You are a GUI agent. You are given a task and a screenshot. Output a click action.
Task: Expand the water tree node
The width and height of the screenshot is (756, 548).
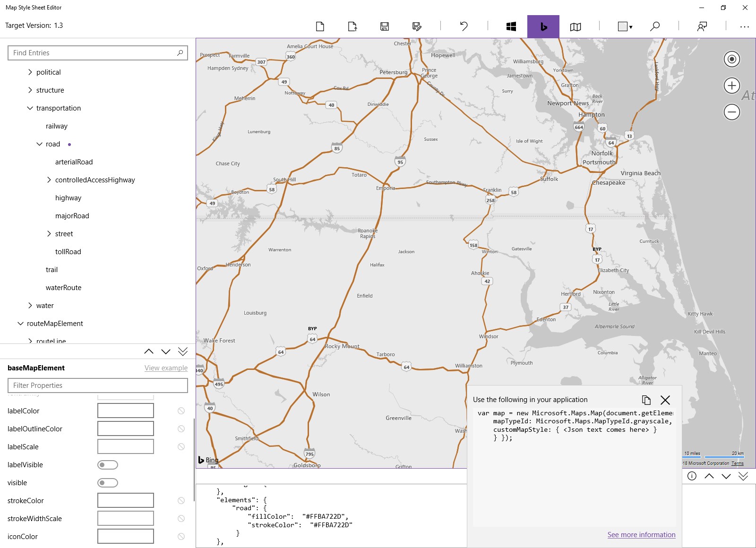(x=30, y=306)
